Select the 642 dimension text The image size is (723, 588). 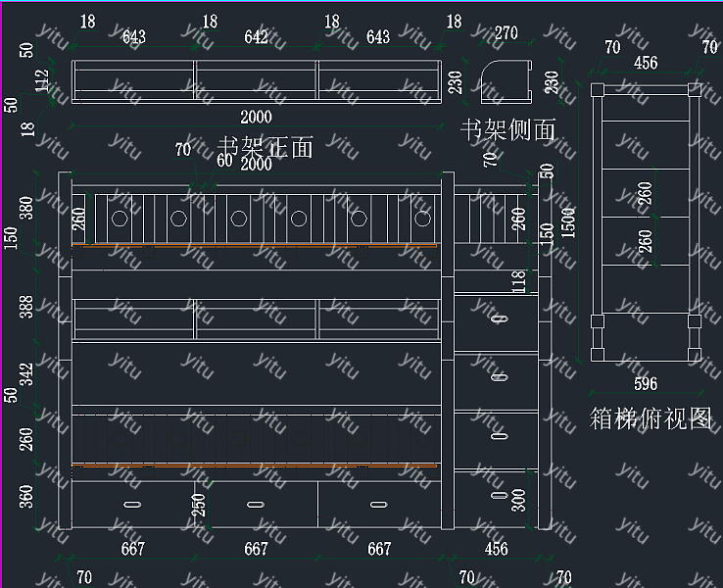tap(256, 37)
